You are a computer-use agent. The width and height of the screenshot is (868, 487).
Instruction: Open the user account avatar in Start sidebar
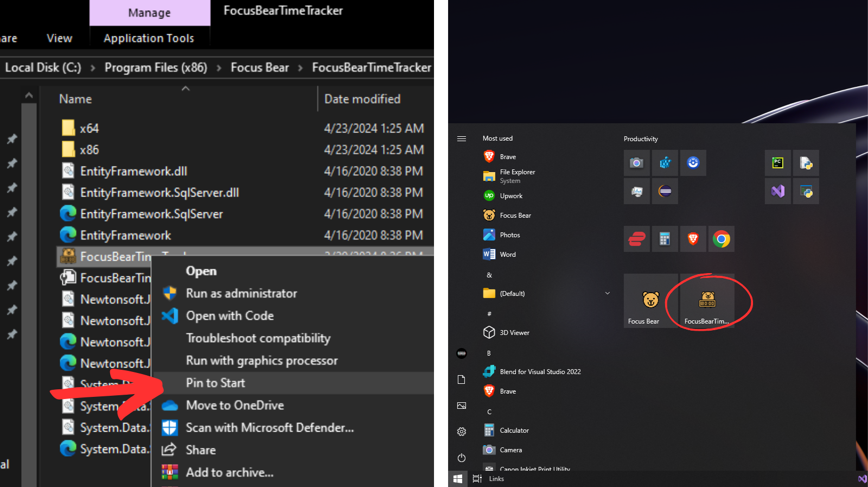click(x=462, y=353)
